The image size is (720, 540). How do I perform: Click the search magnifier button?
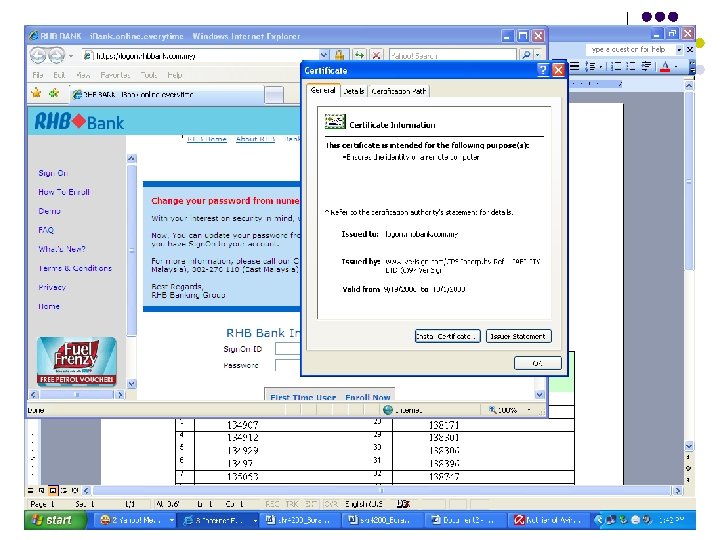526,56
